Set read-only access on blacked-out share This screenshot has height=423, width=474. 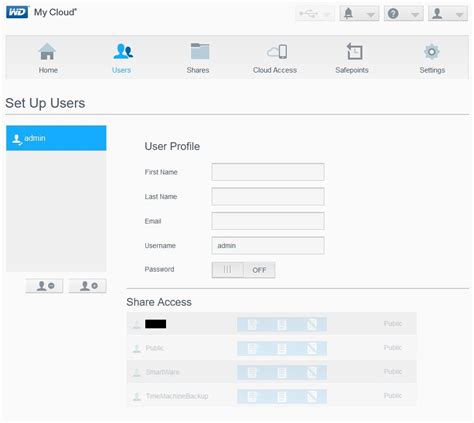click(x=282, y=324)
